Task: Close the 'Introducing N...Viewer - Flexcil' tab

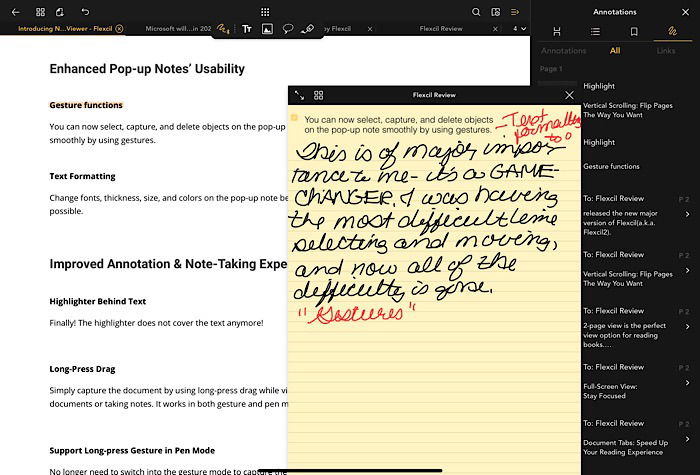Action: [x=119, y=29]
